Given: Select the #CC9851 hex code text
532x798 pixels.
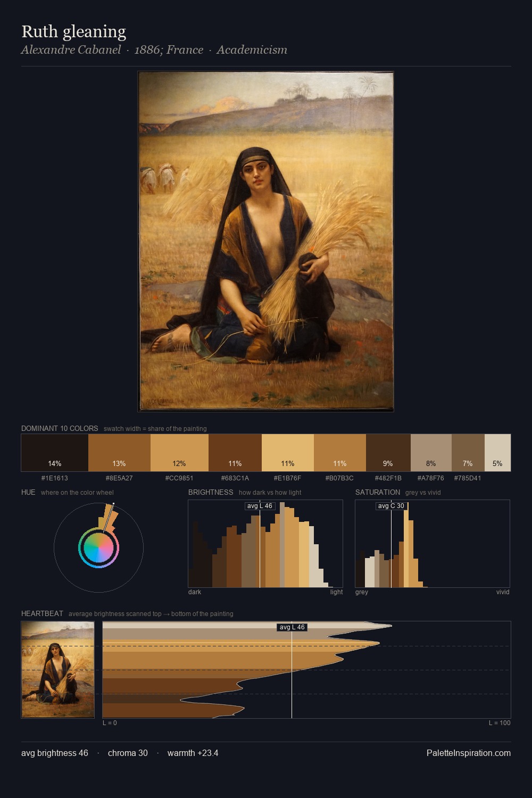Looking at the screenshot, I should pos(179,478).
